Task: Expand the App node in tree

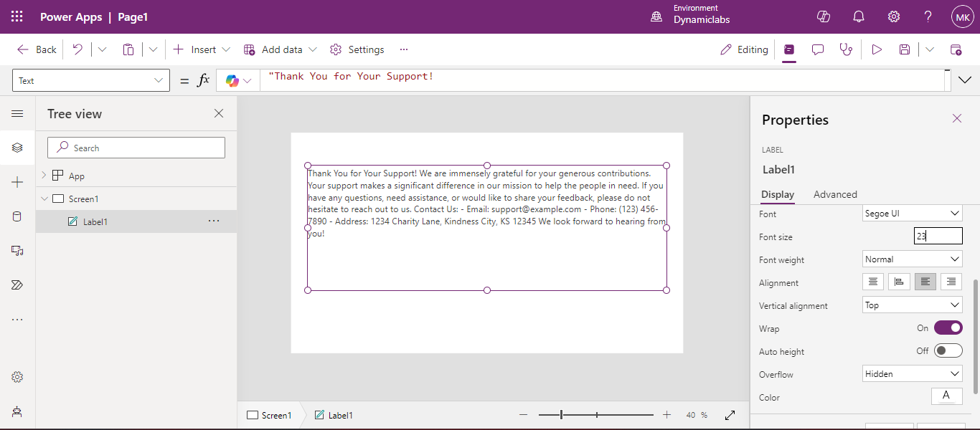Action: [x=44, y=176]
